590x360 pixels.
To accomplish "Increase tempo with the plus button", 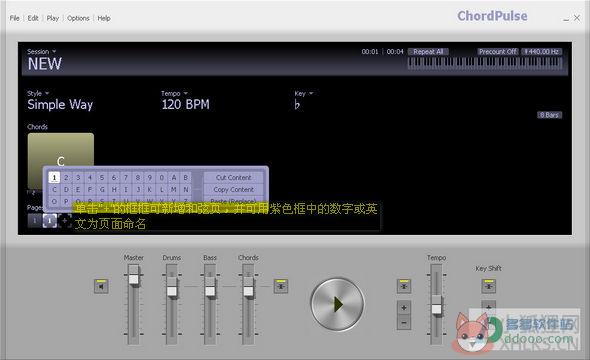I will click(404, 308).
